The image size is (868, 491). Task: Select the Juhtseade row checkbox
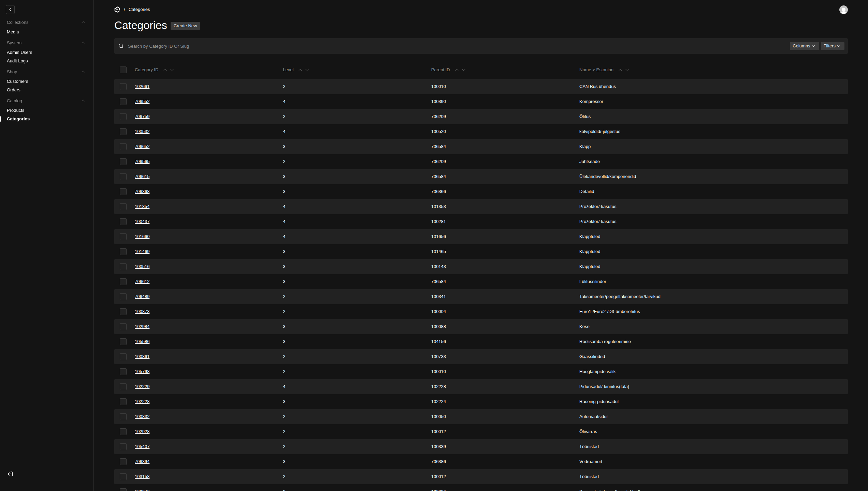123,162
